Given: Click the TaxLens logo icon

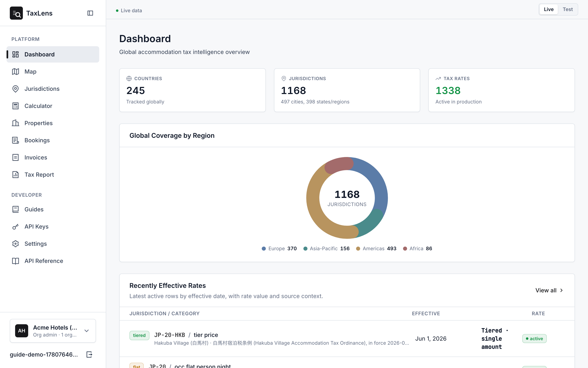Looking at the screenshot, I should 16,13.
